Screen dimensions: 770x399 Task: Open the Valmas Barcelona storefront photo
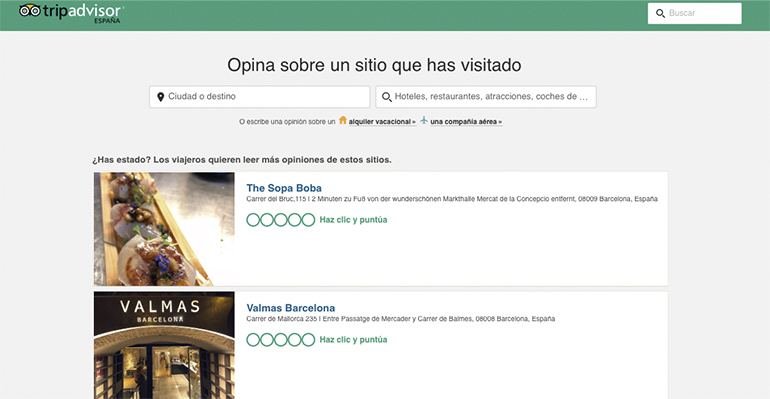pos(164,346)
